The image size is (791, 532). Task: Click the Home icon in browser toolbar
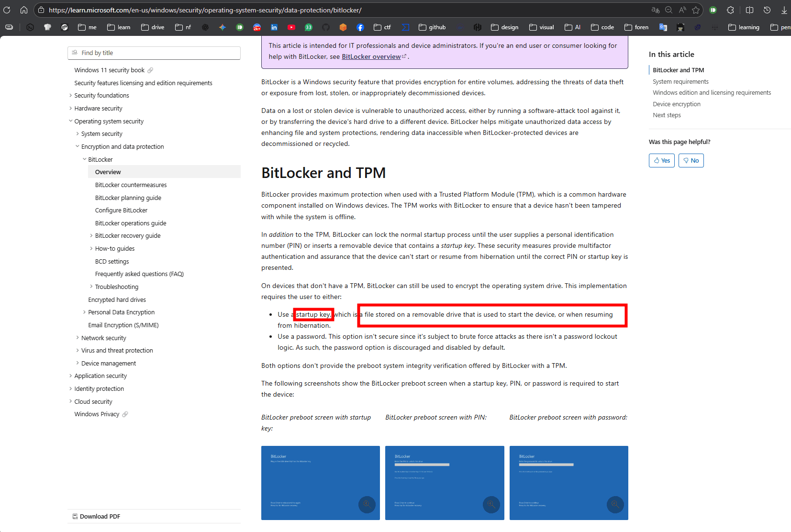click(x=24, y=10)
